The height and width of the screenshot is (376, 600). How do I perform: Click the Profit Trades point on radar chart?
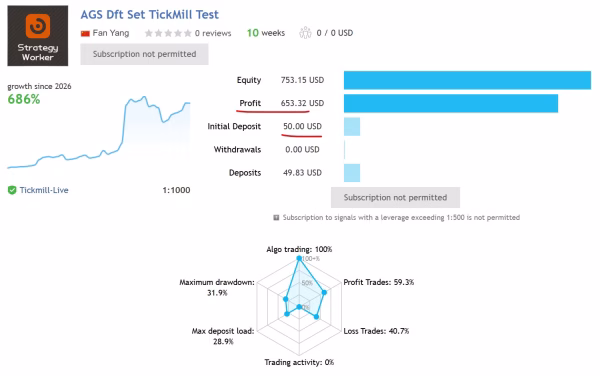pyautogui.click(x=324, y=292)
